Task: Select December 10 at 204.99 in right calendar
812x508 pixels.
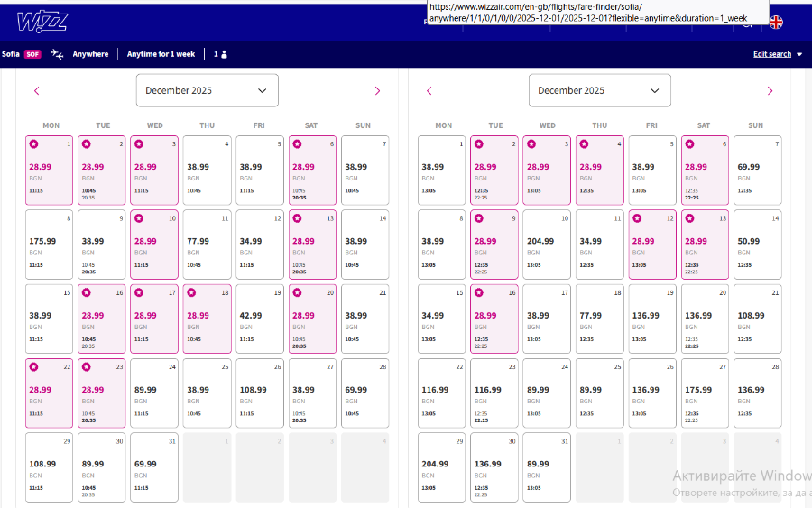Action: pos(547,245)
